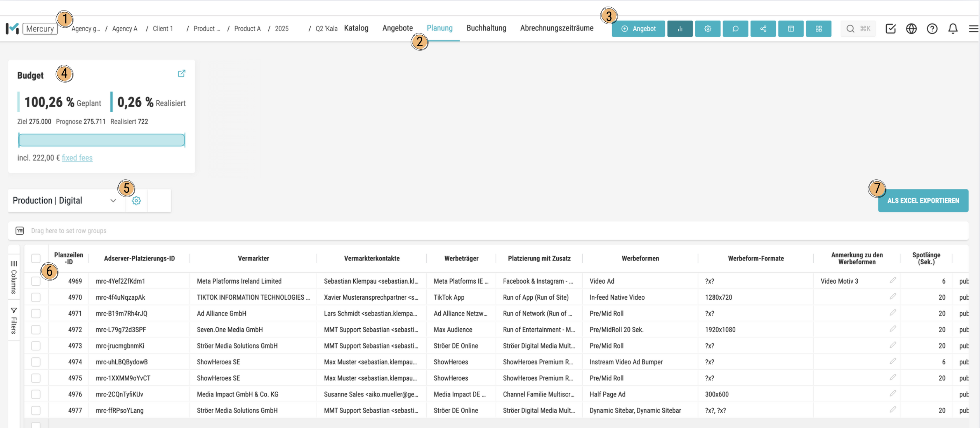The width and height of the screenshot is (980, 428).
Task: Switch to the Buchhaltung tab
Action: point(486,28)
